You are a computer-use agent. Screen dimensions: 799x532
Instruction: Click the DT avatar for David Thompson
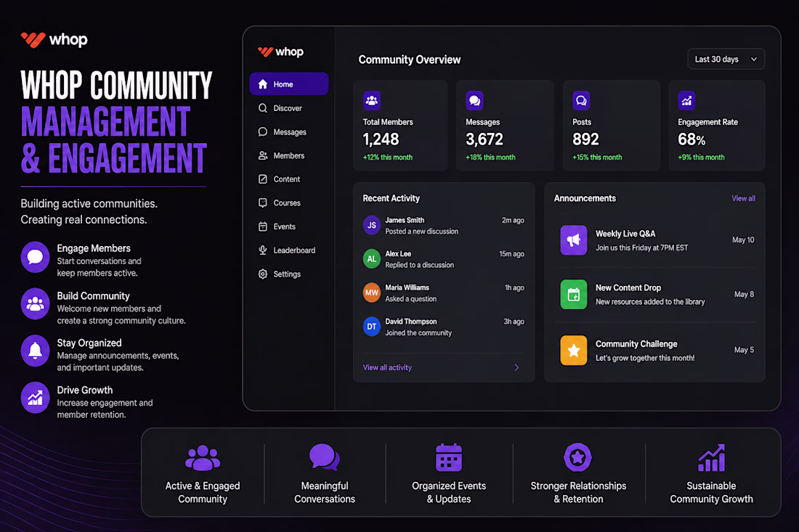tap(372, 327)
